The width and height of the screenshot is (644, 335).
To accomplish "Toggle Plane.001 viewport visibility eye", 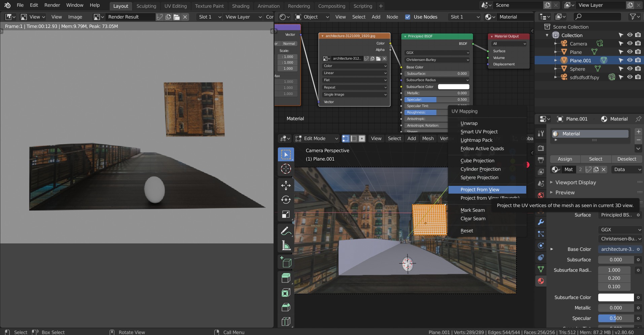I will tap(630, 60).
